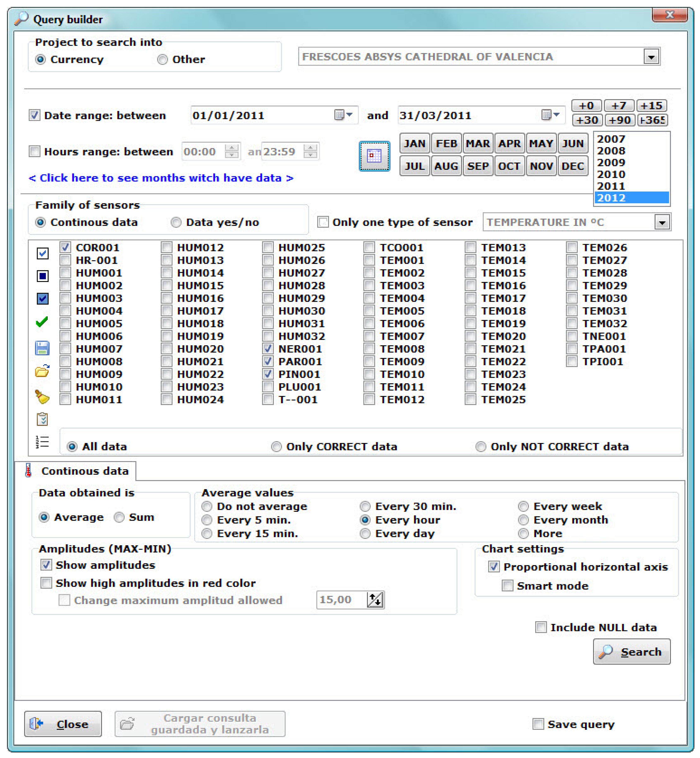Click the +15 days button

click(652, 105)
